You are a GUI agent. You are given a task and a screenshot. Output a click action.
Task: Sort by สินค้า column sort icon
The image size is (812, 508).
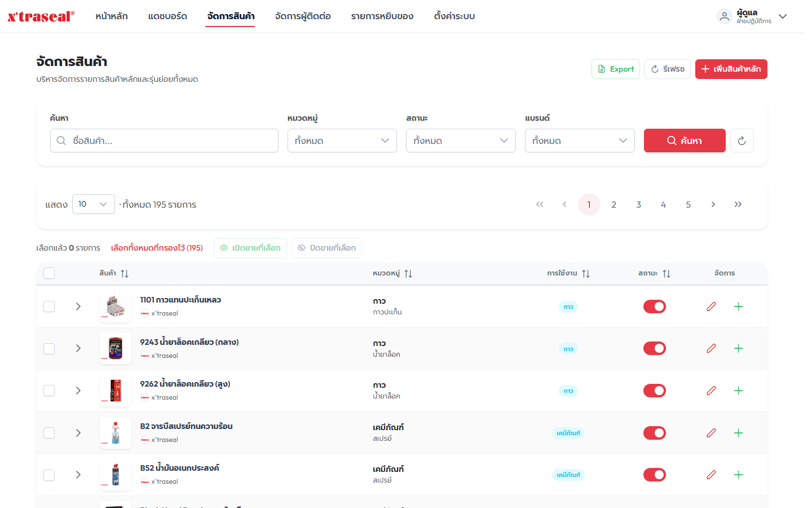coord(125,274)
